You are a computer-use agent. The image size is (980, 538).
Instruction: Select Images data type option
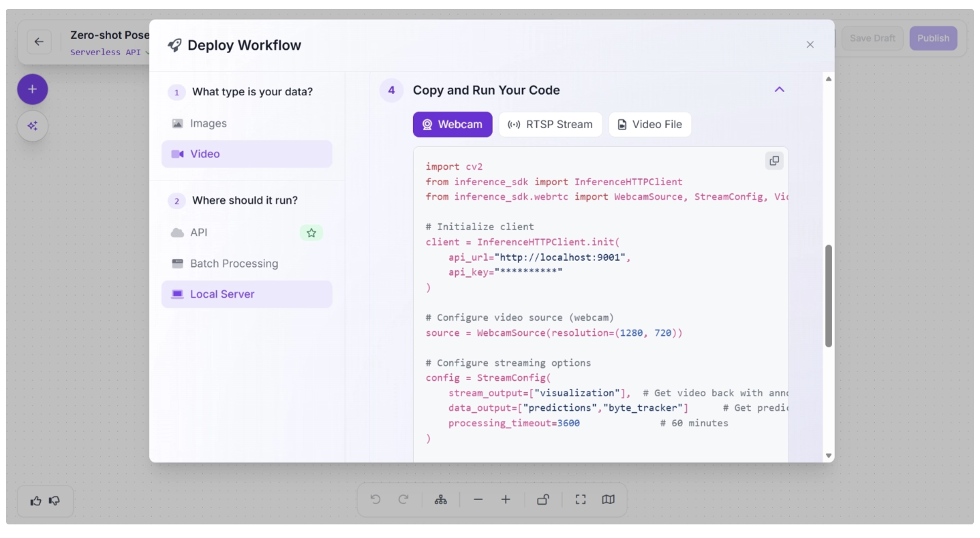[x=208, y=123]
